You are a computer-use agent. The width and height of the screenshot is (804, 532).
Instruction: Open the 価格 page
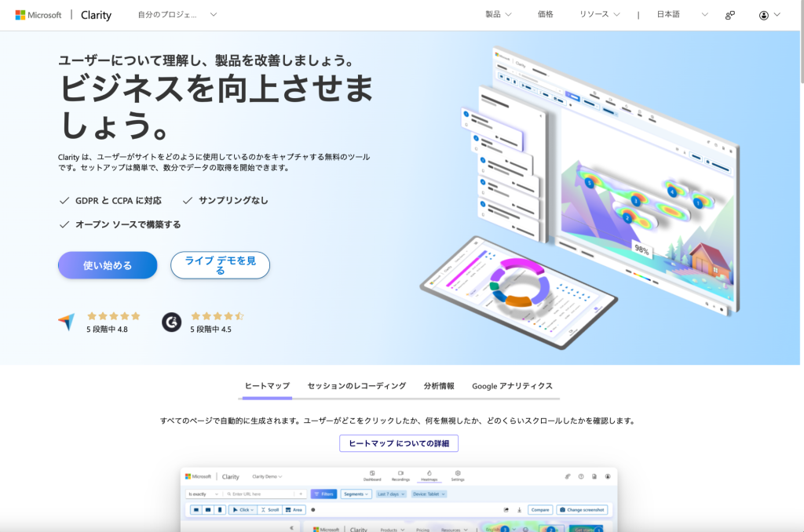[545, 14]
